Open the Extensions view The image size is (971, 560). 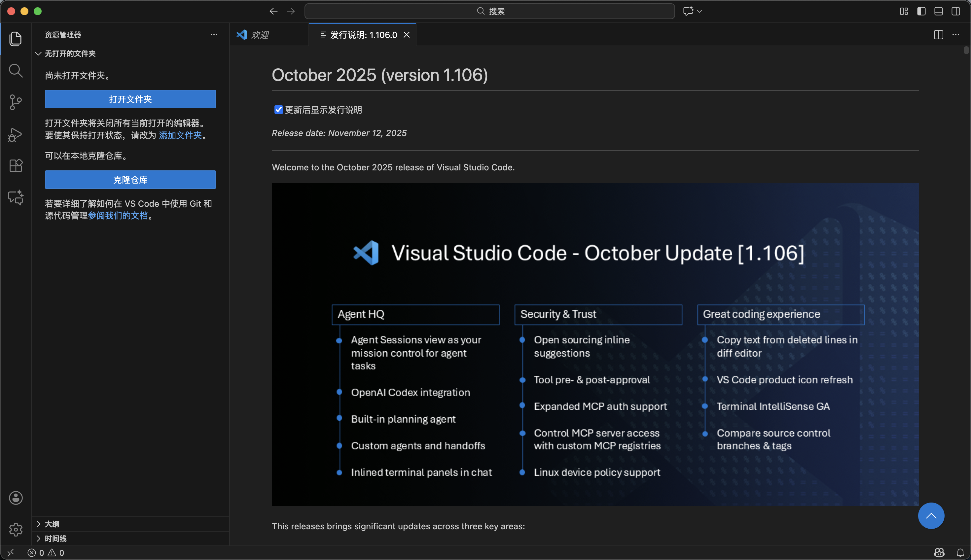coord(16,166)
